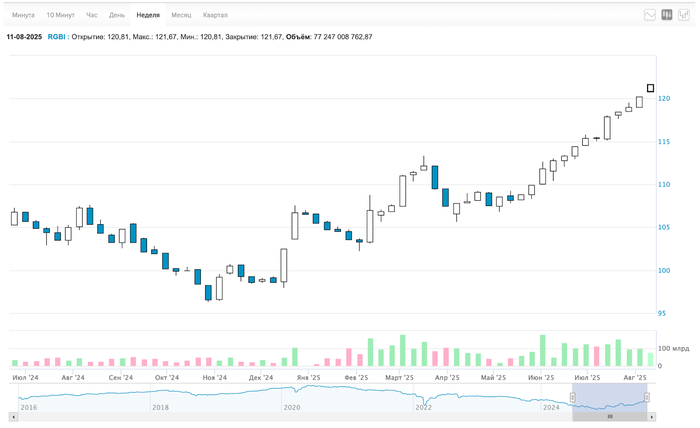700x428 pixels.
Task: Click the latest candle near 121
Action: 651,89
